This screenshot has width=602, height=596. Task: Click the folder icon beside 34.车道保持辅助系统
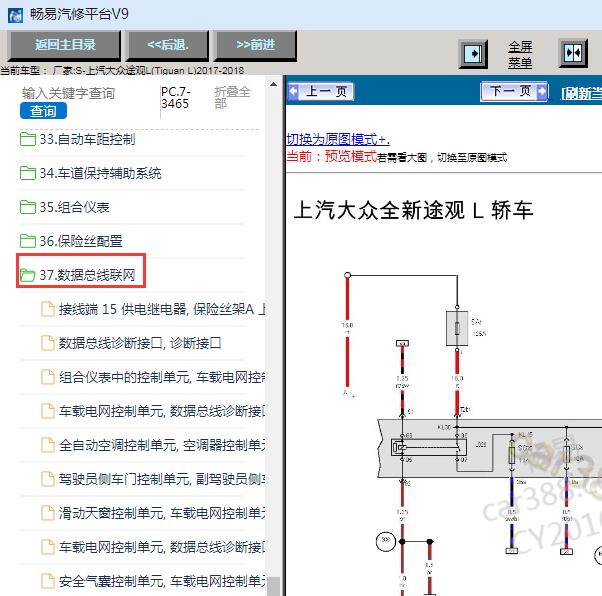pyautogui.click(x=28, y=173)
